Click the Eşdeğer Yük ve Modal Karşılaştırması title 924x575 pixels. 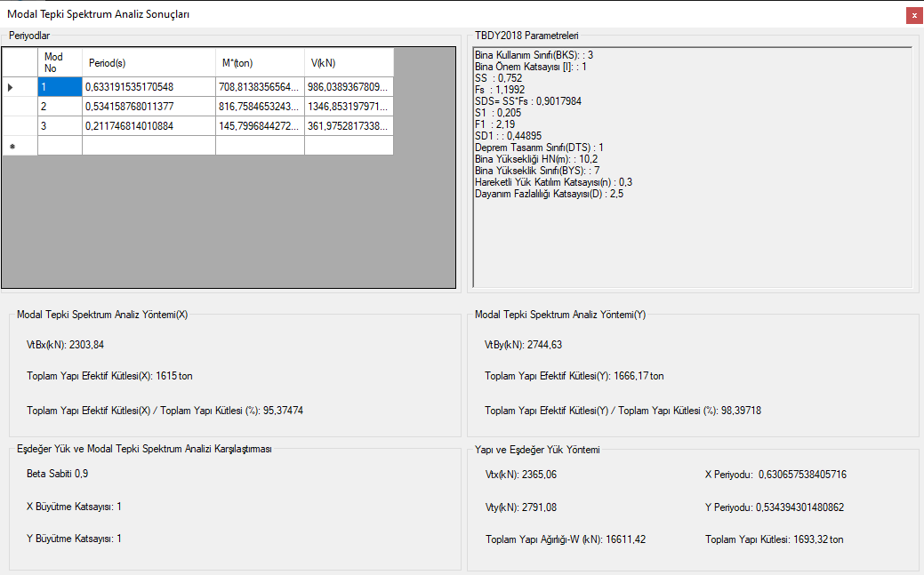point(144,449)
